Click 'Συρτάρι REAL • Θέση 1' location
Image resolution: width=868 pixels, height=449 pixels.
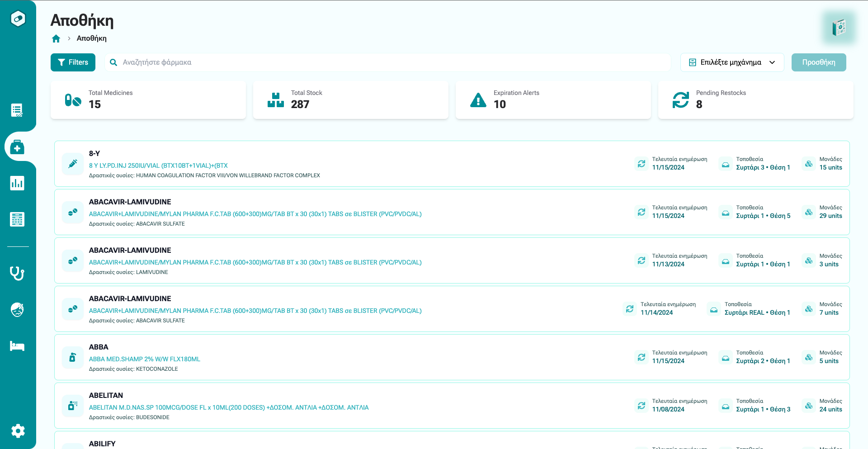[757, 313]
